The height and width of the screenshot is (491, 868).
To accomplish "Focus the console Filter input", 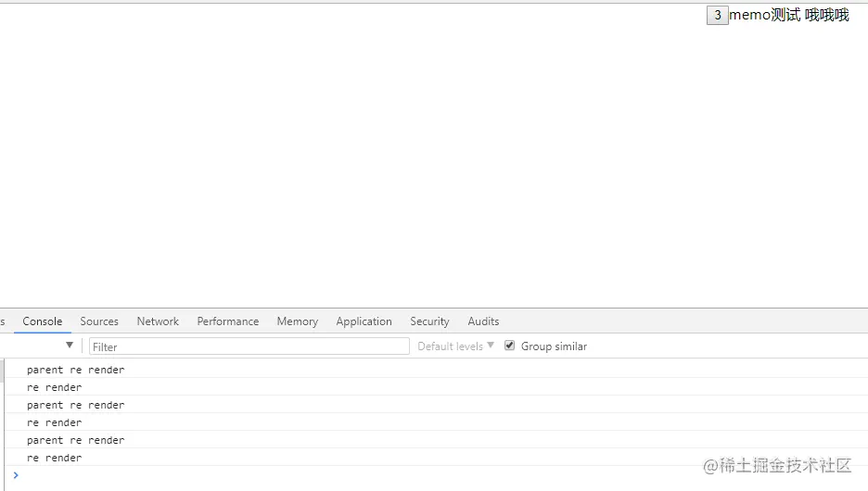I will (x=249, y=346).
